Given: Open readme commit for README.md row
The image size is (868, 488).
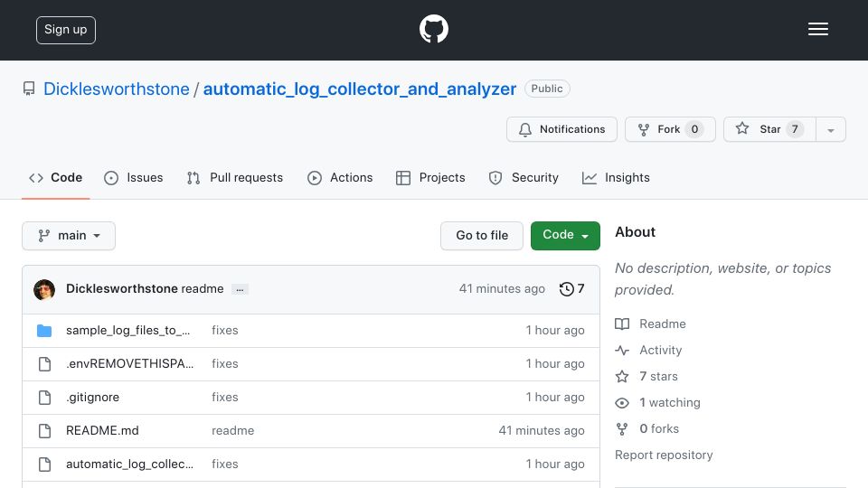Looking at the screenshot, I should pyautogui.click(x=232, y=430).
